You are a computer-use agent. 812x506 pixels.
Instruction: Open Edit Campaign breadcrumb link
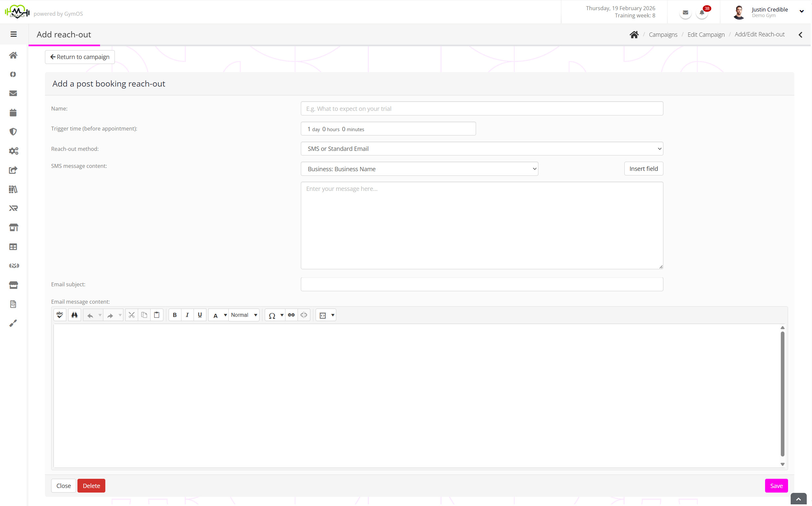click(706, 34)
